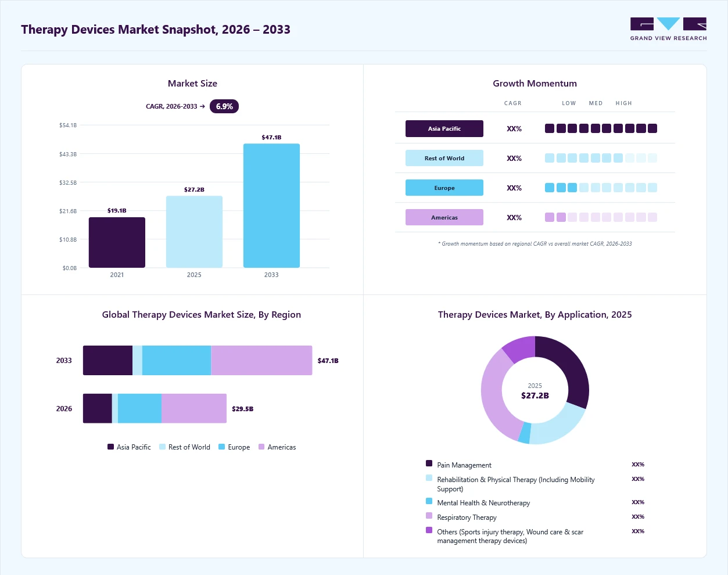Click the 2021 market size bar
728x575 pixels.
(117, 242)
